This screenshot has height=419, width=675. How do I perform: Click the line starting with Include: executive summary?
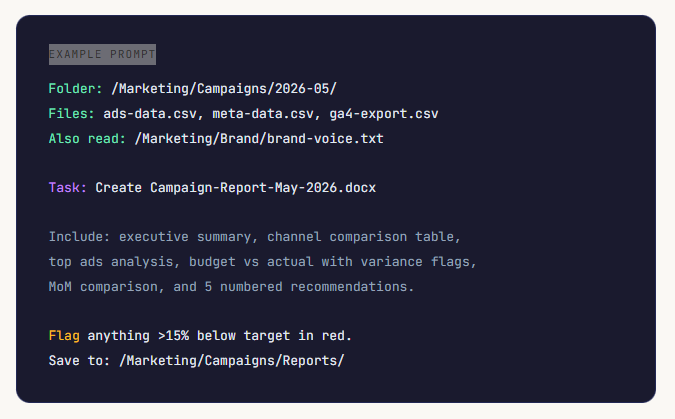[255, 237]
